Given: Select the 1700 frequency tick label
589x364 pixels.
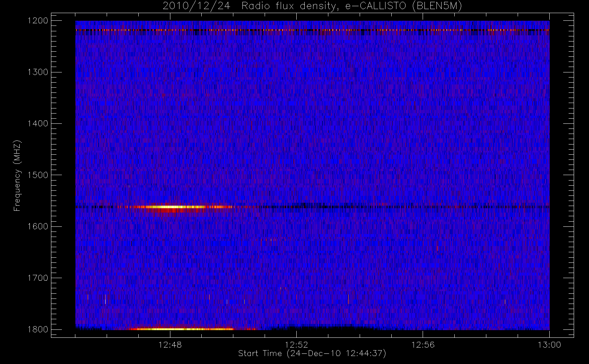Looking at the screenshot, I should 37,278.
